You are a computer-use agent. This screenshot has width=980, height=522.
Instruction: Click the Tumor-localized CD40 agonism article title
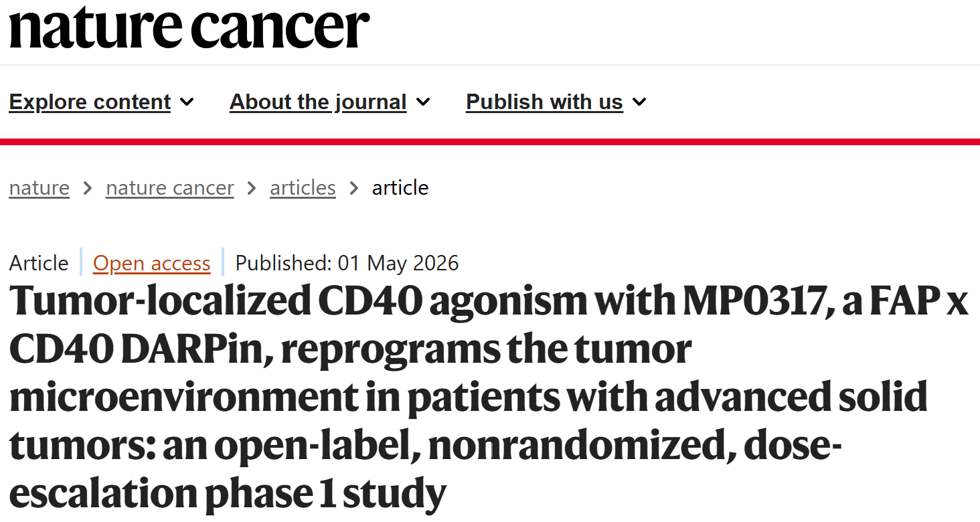[489, 399]
